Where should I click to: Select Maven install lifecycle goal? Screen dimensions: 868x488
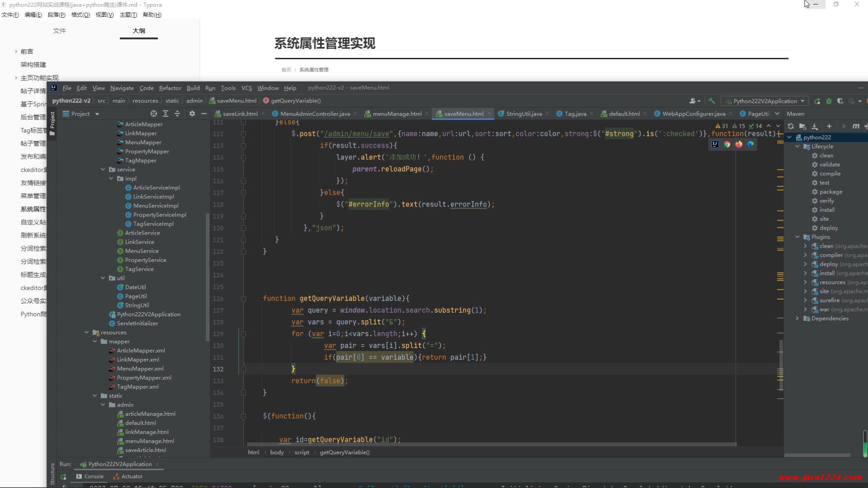click(x=827, y=210)
